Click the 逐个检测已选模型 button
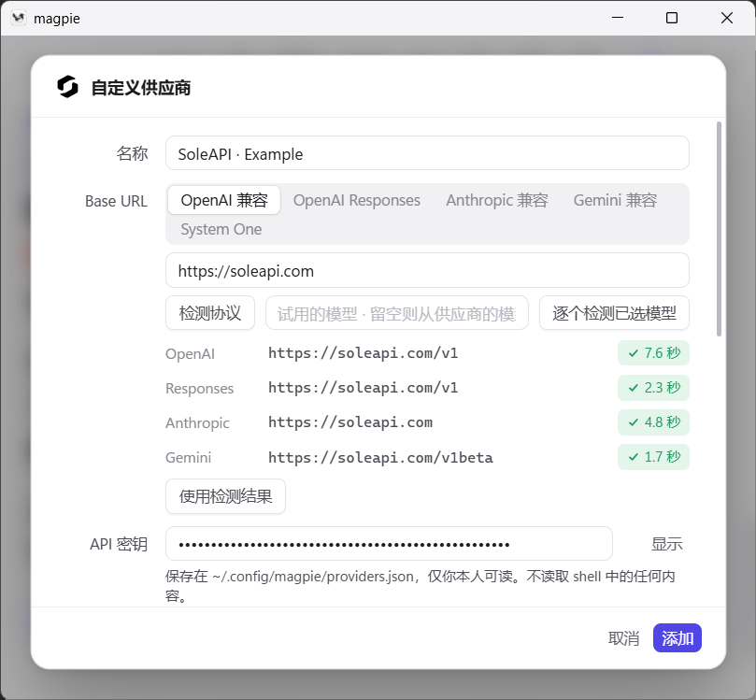This screenshot has width=756, height=700. pyautogui.click(x=614, y=313)
